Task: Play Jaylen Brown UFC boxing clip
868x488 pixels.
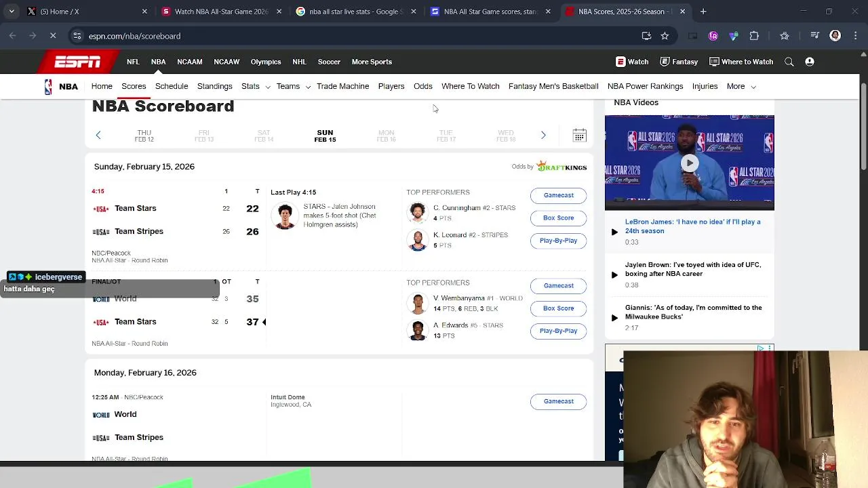Action: tap(692, 269)
